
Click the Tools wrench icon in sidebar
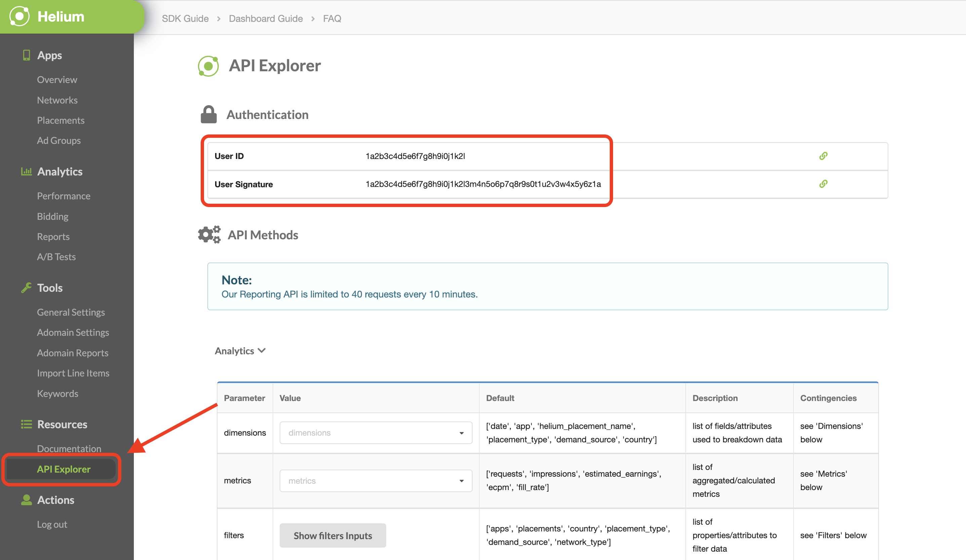tap(26, 287)
